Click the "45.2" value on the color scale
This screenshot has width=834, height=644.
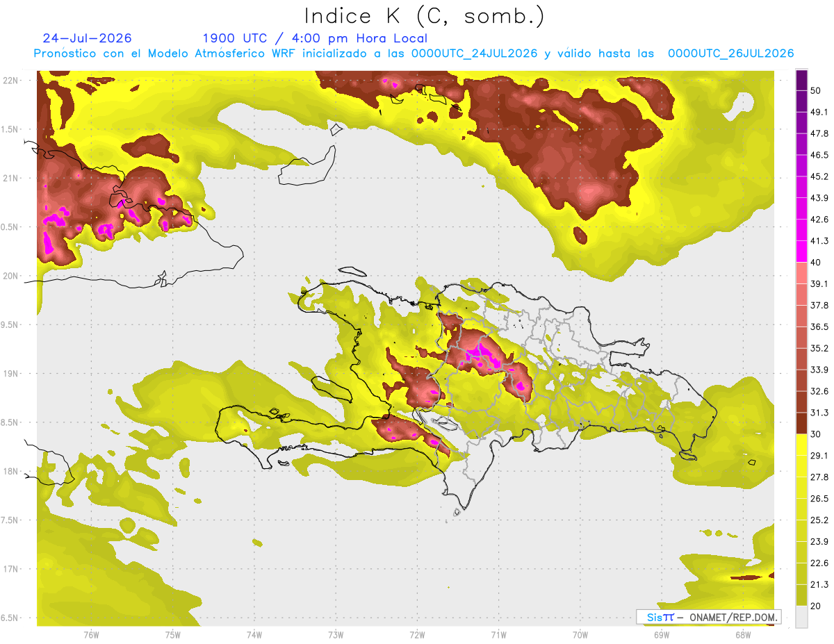(x=819, y=176)
